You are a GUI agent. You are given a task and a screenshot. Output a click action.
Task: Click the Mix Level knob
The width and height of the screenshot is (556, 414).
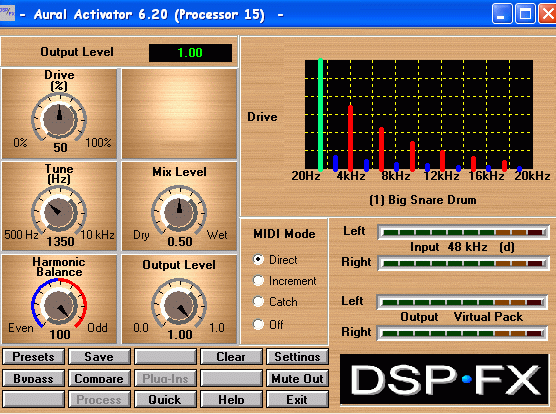179,212
